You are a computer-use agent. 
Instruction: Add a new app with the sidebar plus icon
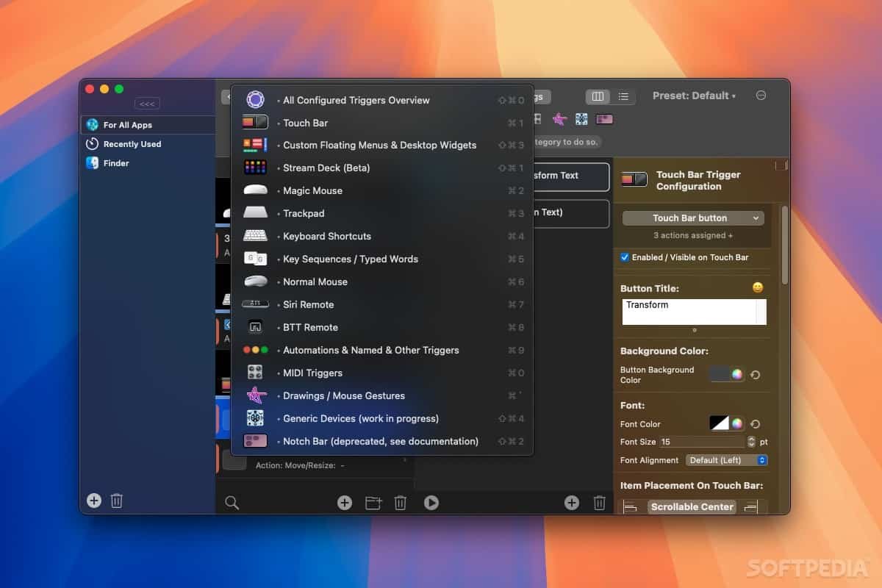[94, 501]
